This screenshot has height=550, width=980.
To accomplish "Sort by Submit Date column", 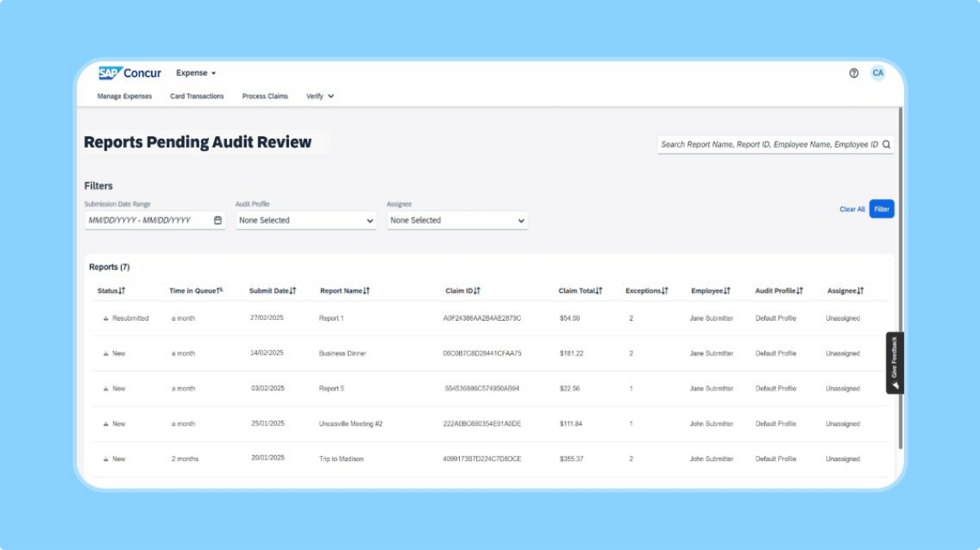I will (292, 291).
